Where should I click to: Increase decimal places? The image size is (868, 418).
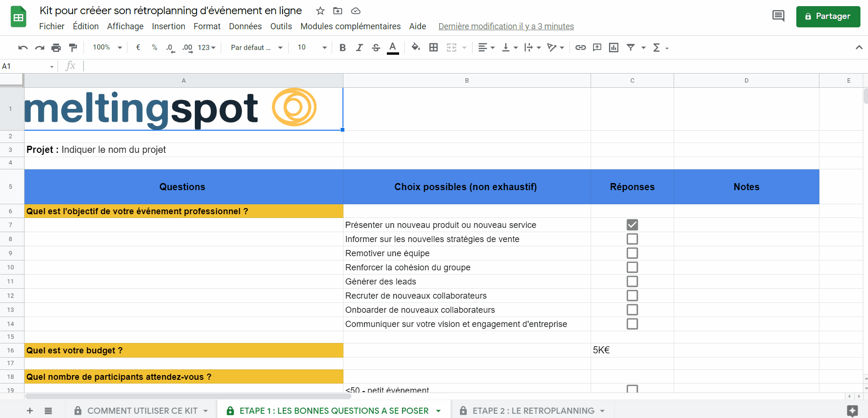point(187,48)
